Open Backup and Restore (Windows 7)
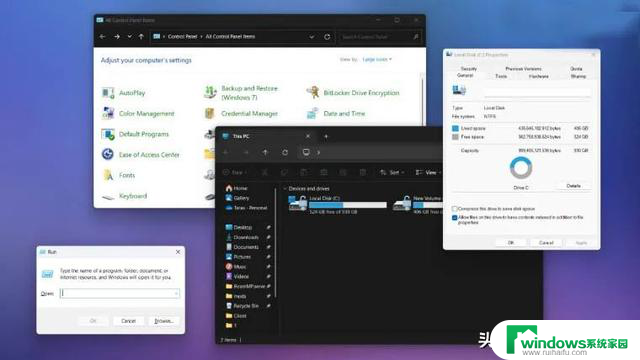640x360 pixels. click(x=242, y=93)
